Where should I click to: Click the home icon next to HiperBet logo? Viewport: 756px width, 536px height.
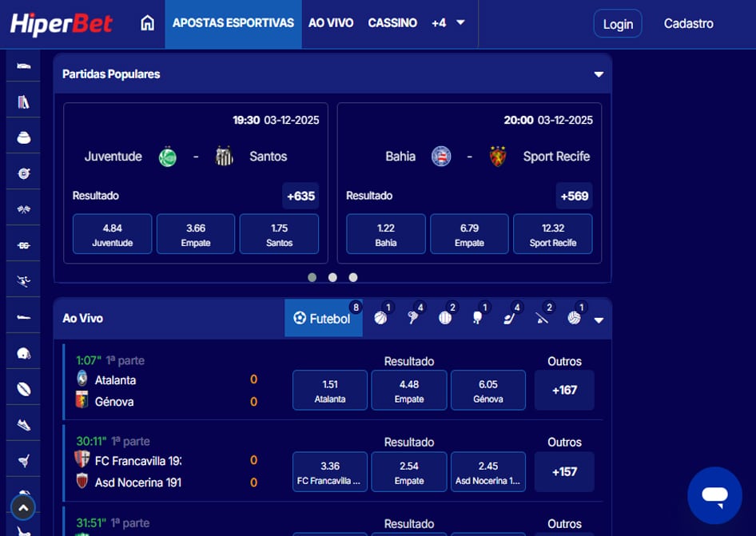147,23
